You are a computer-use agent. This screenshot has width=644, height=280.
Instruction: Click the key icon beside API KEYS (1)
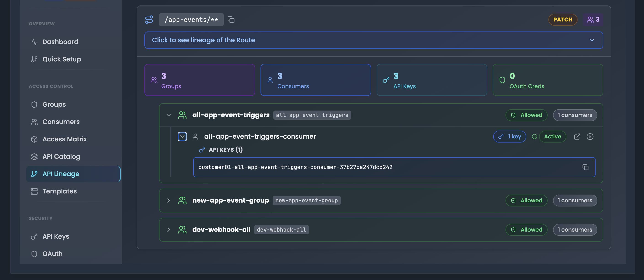pyautogui.click(x=202, y=150)
